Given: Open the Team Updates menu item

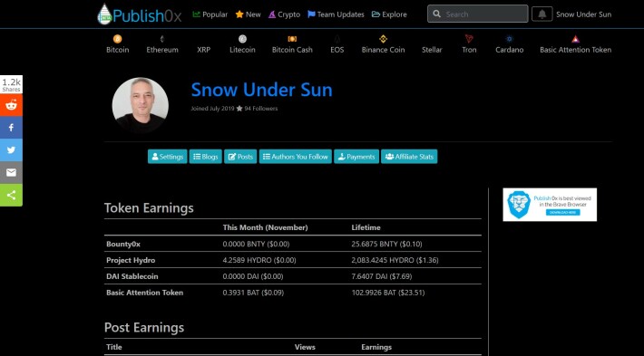Looking at the screenshot, I should (x=340, y=14).
